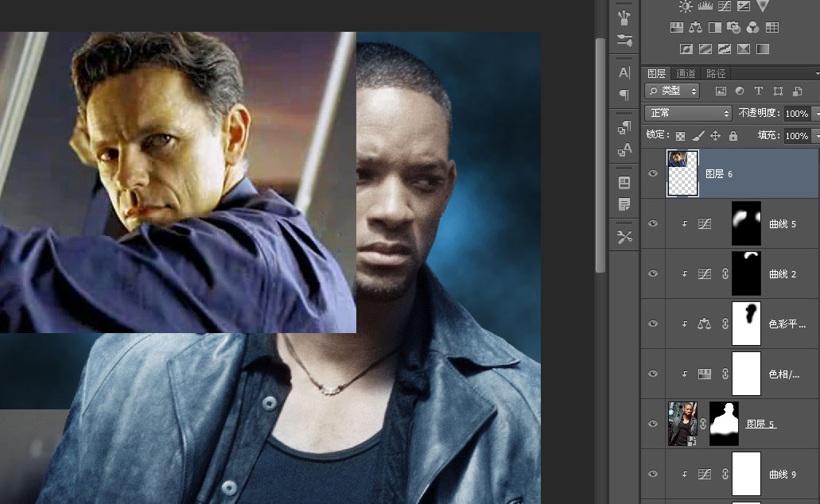Open the 类型 layer filter dropdown
820x504 pixels.
pos(673,91)
